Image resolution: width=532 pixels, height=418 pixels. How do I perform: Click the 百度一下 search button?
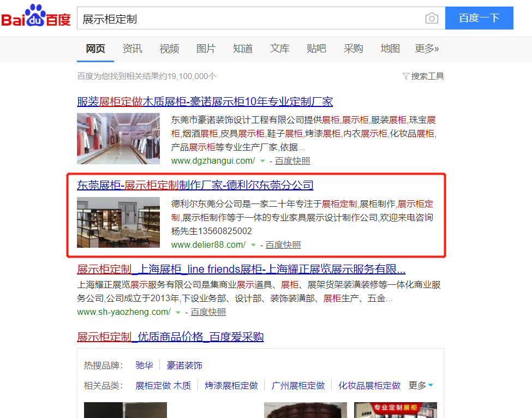pos(479,18)
